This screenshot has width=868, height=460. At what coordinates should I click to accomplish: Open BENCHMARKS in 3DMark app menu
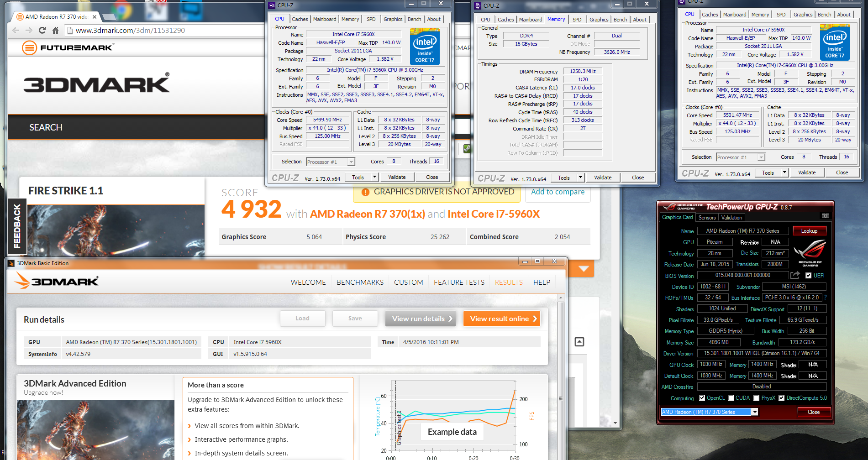point(360,282)
